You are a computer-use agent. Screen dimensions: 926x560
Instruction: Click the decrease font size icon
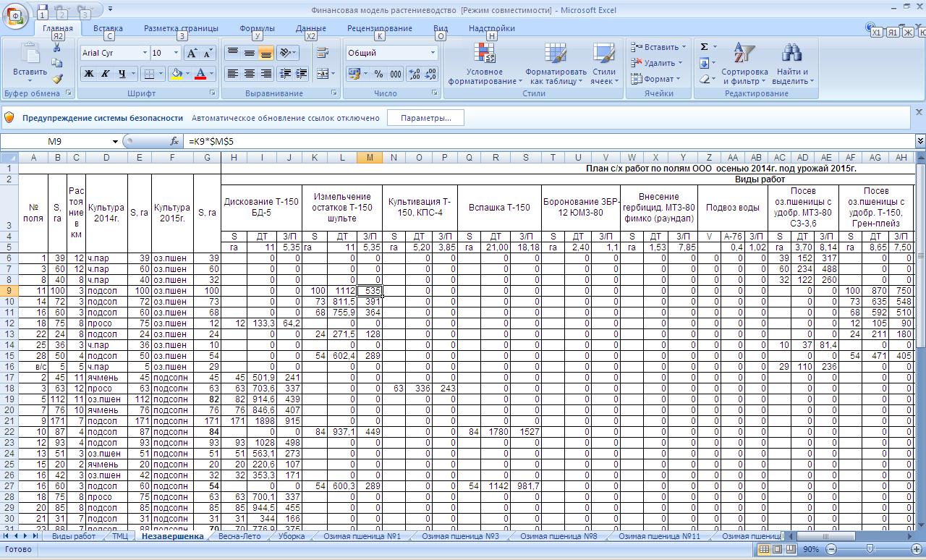coord(208,53)
